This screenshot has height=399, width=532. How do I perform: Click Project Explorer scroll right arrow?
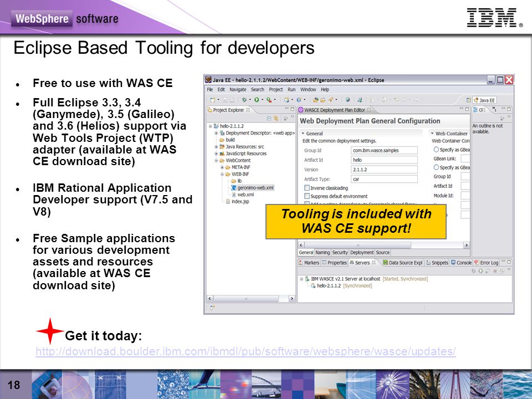(x=291, y=299)
